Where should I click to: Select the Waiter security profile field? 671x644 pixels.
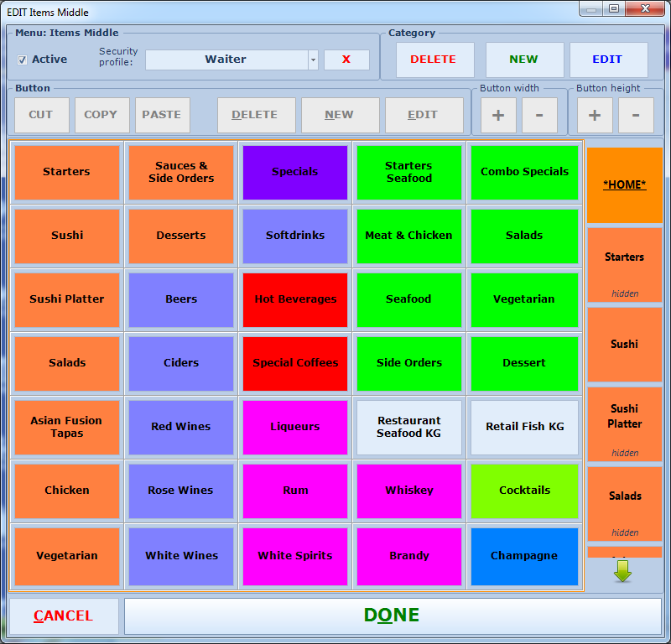coord(226,60)
